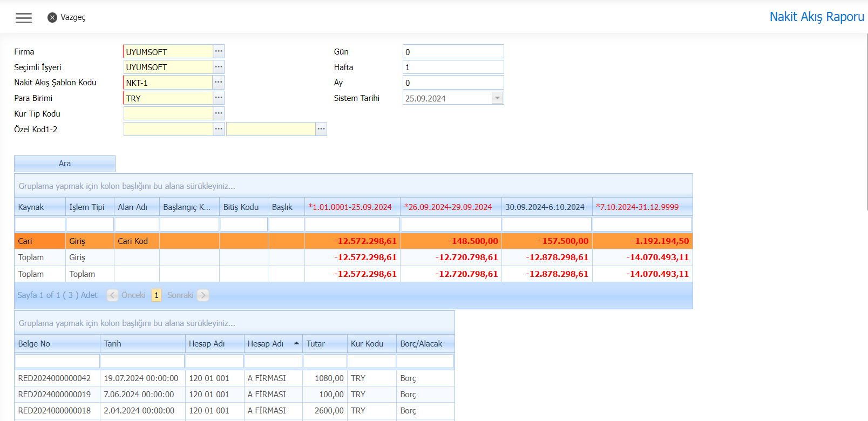
Task: Click the vertical page scrollbar
Action: point(866,121)
